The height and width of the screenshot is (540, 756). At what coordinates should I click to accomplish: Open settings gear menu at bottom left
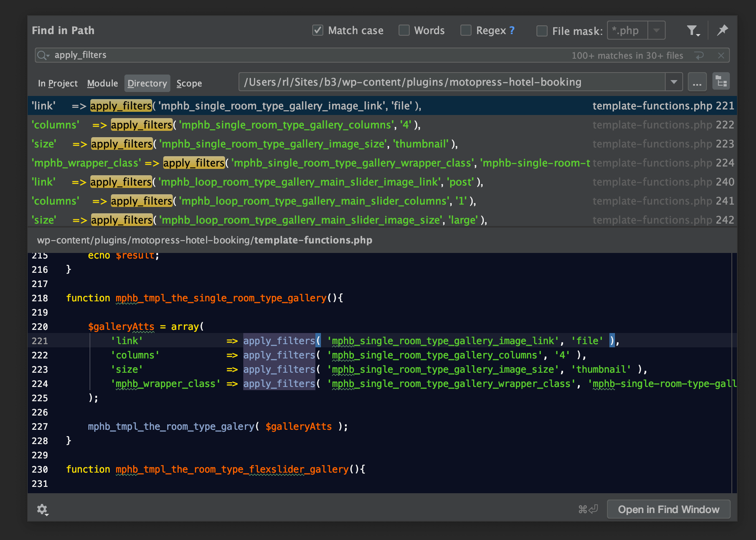[x=42, y=509]
